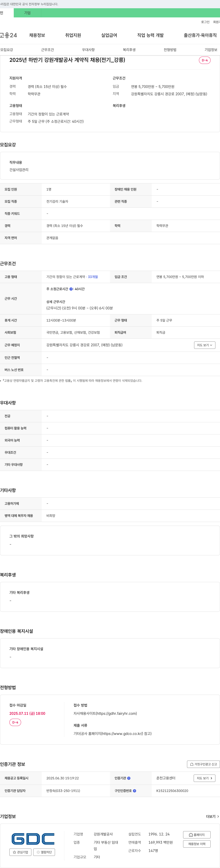Click the help icon next to 주 소정근로시간
The width and height of the screenshot is (220, 868).
pos(71,289)
